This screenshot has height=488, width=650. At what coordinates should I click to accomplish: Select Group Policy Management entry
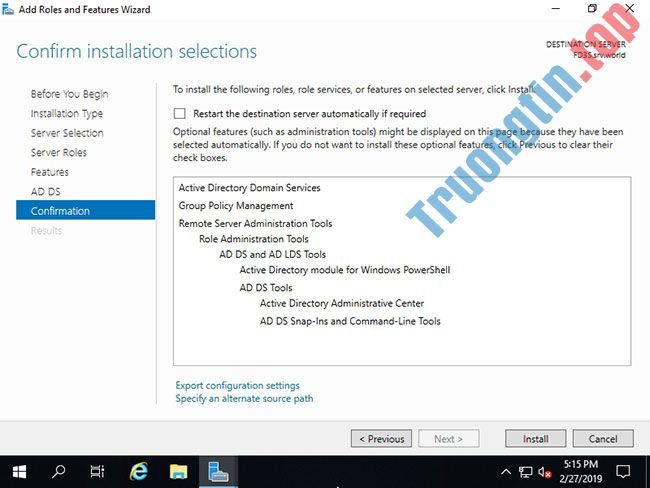click(x=236, y=206)
